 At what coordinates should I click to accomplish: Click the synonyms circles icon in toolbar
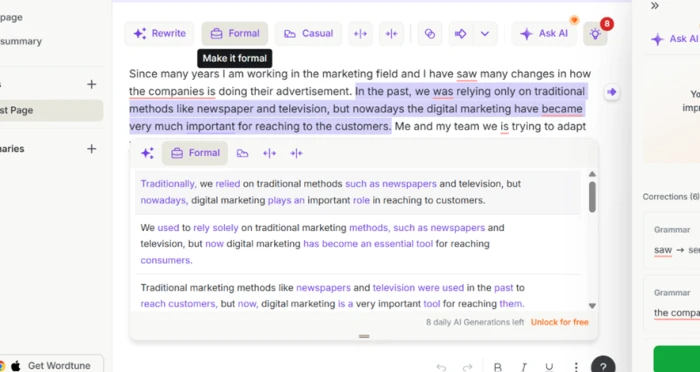(x=429, y=33)
